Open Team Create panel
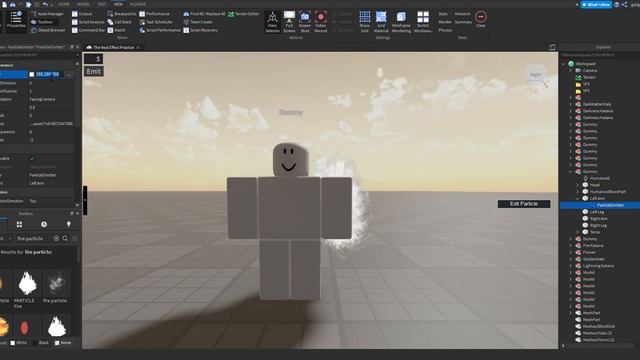 [198, 22]
